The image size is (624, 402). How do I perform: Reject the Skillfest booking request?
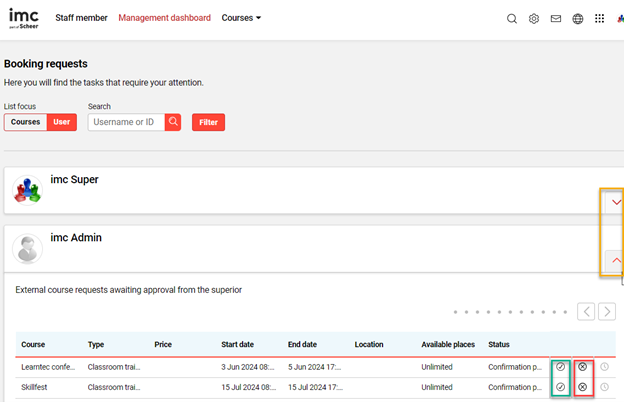[583, 387]
